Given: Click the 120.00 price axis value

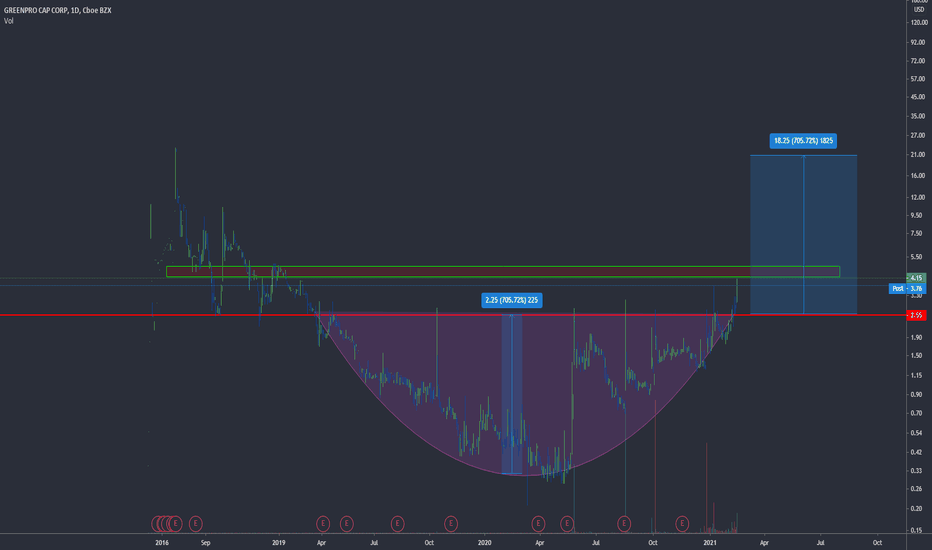Looking at the screenshot, I should pyautogui.click(x=919, y=23).
